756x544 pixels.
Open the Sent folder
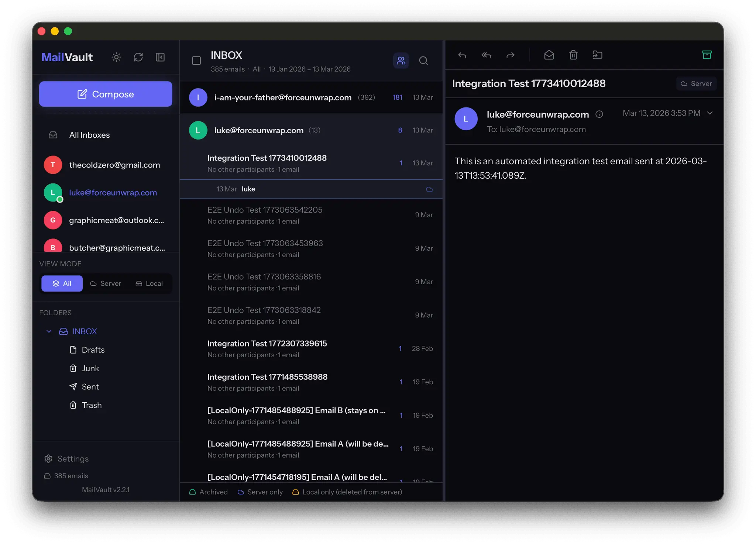click(84, 387)
